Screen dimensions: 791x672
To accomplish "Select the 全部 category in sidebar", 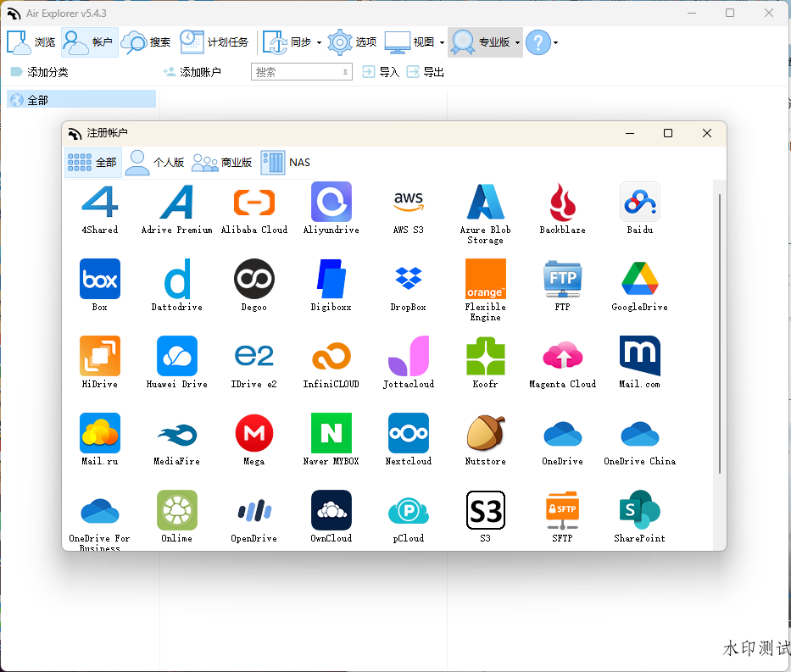I will pos(81,100).
